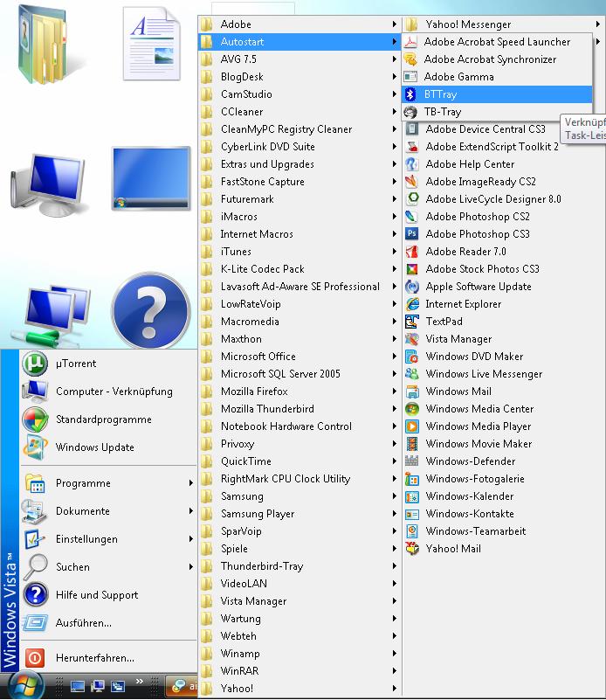Click the Windows DVD Maker icon
This screenshot has width=606, height=700.
(x=411, y=357)
